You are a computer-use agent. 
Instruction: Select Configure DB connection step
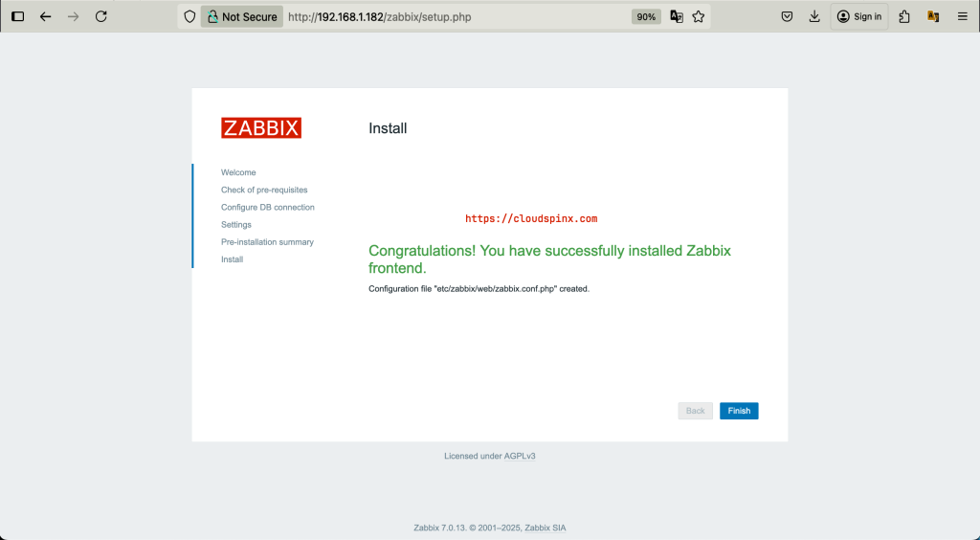[268, 208]
